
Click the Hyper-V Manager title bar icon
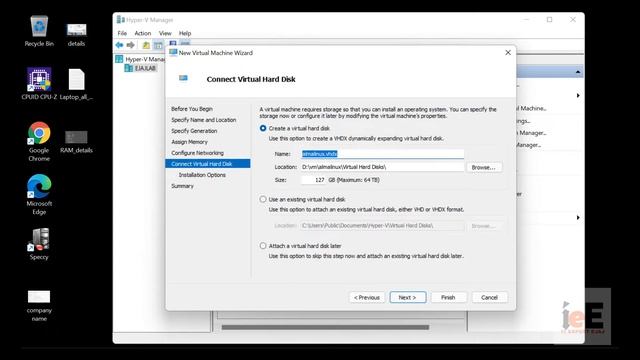pyautogui.click(x=120, y=20)
